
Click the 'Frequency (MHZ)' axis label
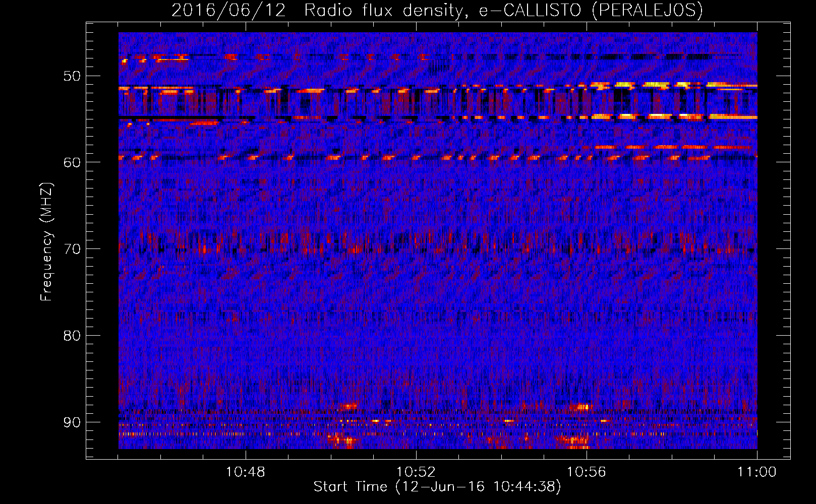(46, 242)
